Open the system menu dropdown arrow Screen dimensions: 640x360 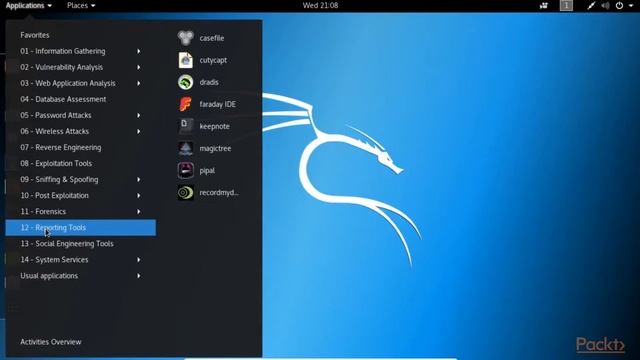[x=631, y=5]
